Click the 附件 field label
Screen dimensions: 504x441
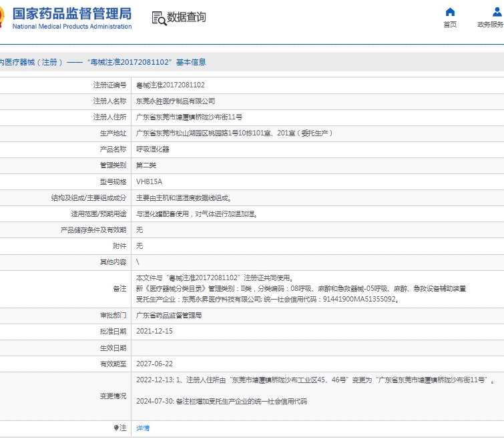coord(119,246)
